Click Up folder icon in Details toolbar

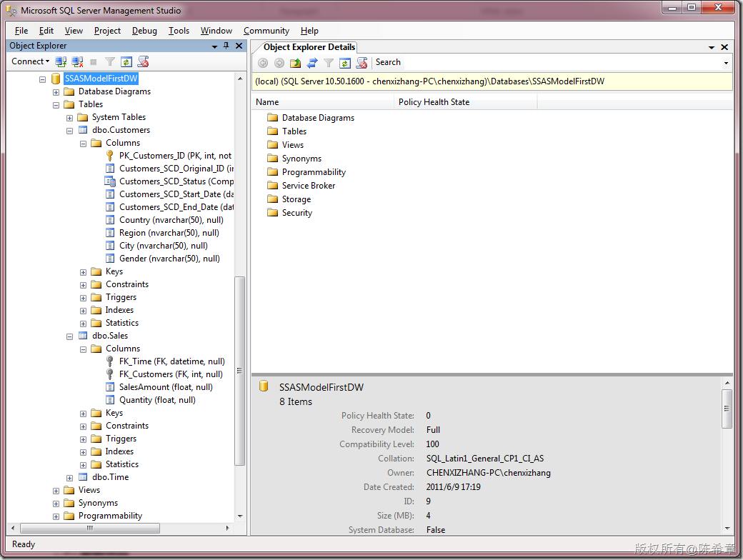click(296, 63)
